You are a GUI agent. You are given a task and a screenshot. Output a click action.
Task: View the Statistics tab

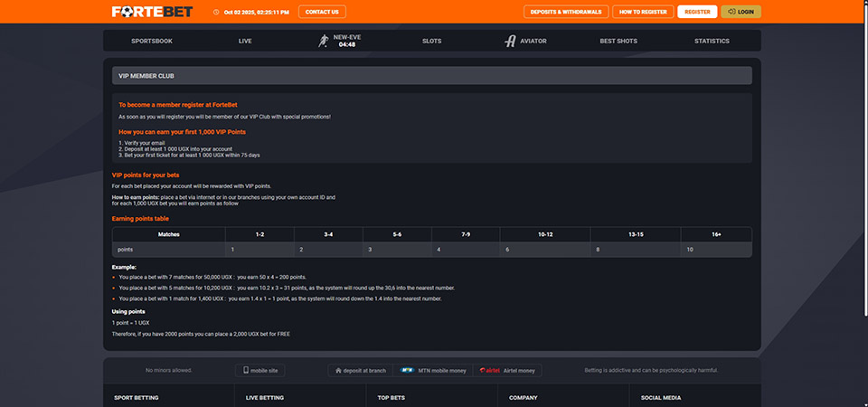click(712, 41)
